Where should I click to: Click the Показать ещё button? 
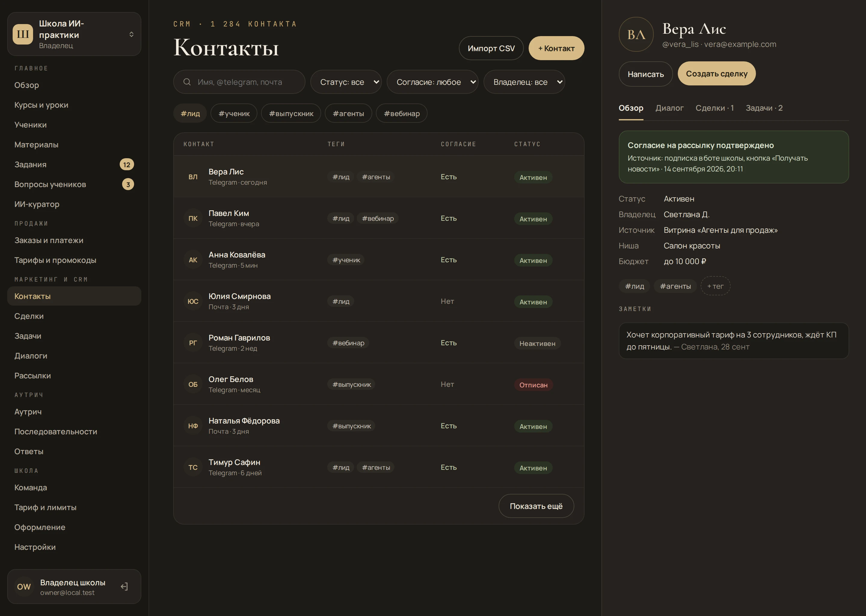click(x=536, y=506)
